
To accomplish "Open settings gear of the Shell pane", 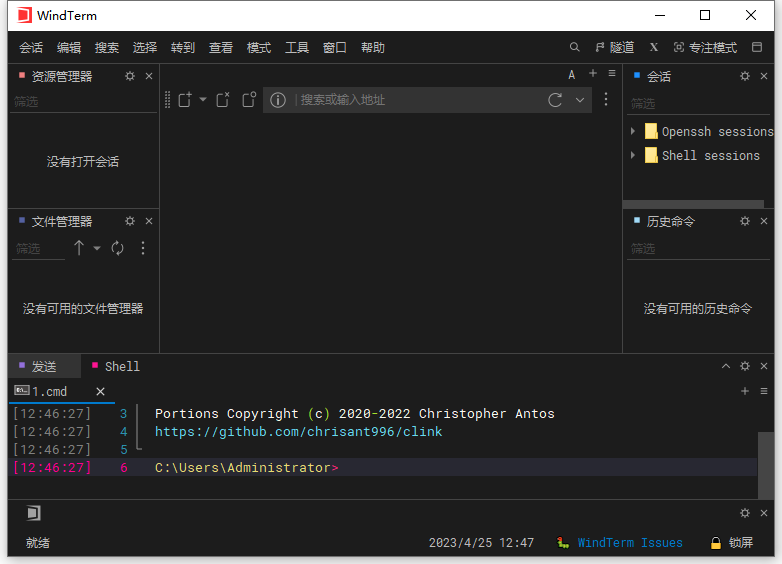I will click(745, 367).
